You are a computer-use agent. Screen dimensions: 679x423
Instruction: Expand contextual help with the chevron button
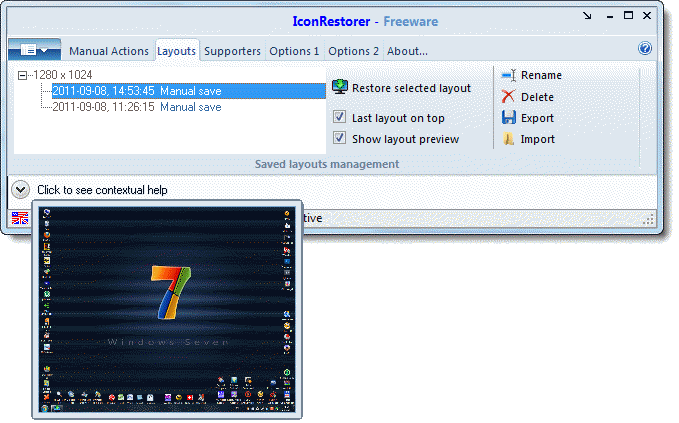coord(20,190)
